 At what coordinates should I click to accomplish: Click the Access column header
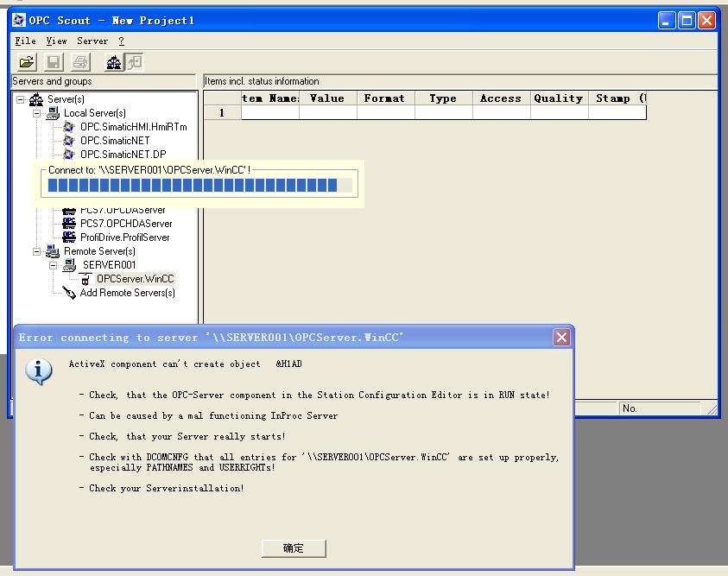[x=501, y=98]
